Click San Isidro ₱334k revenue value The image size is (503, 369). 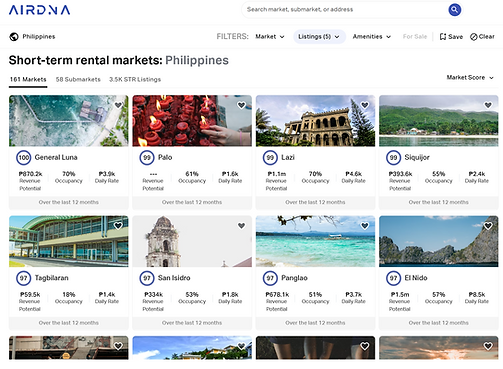click(153, 295)
